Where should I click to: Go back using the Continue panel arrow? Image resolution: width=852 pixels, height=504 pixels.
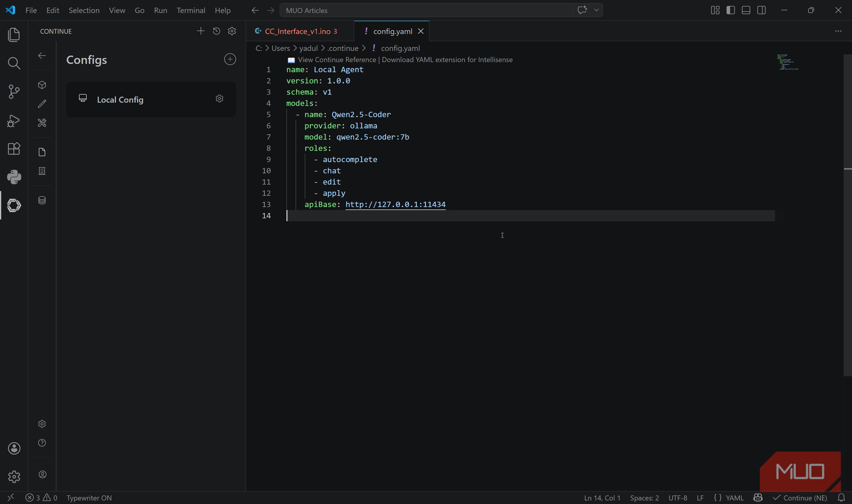pyautogui.click(x=42, y=56)
